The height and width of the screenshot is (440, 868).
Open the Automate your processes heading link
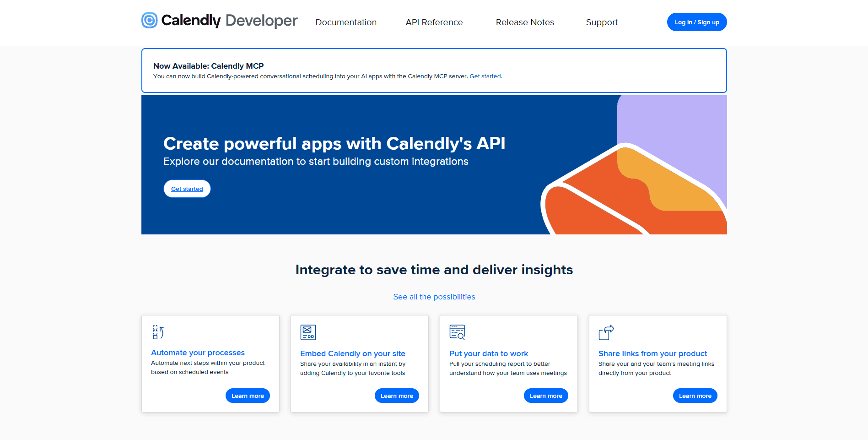[x=198, y=353]
